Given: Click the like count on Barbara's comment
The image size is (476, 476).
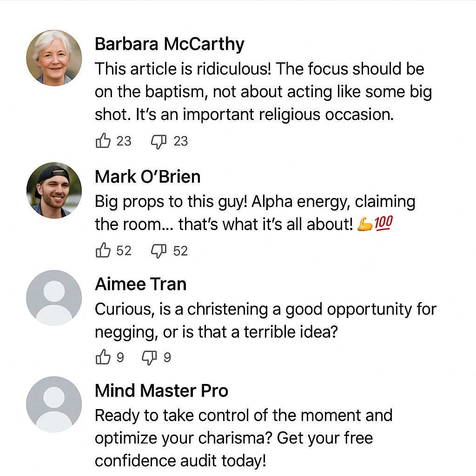Looking at the screenshot, I should 124,141.
